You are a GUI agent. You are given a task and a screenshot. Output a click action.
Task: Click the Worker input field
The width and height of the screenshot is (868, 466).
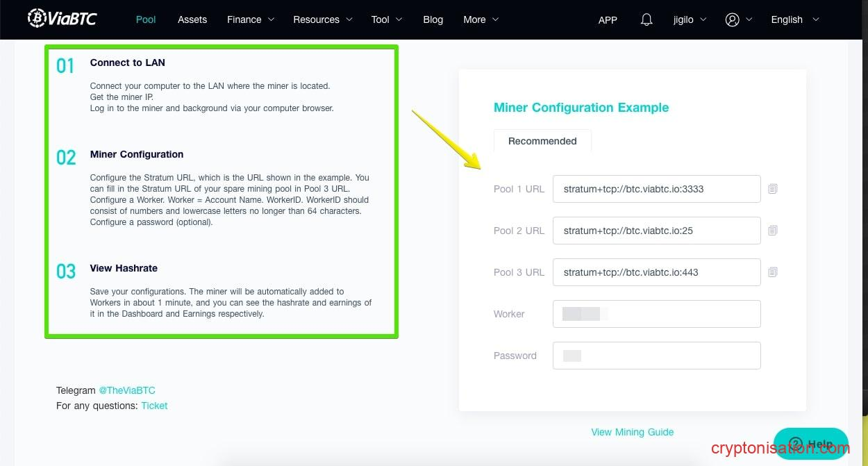[x=656, y=314]
